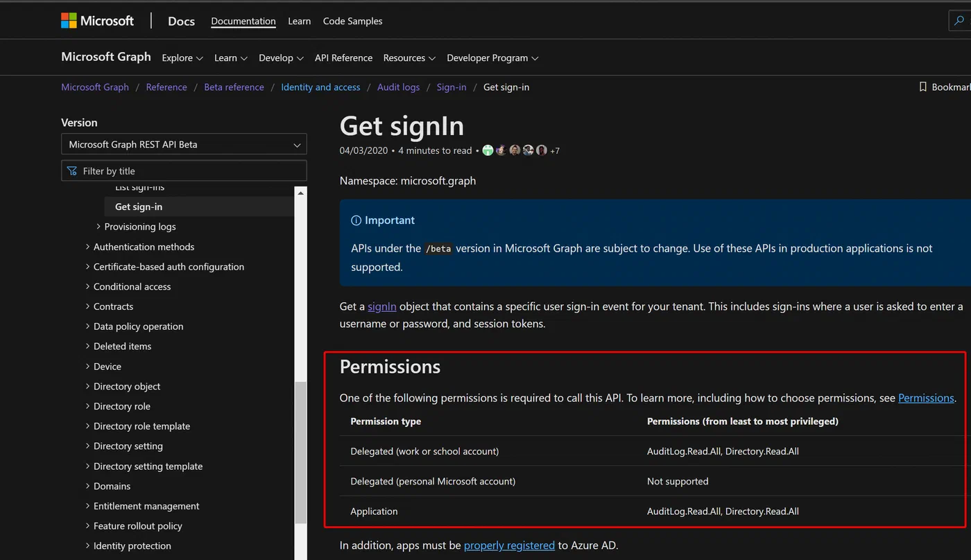Open Code Samples in the header
Image resolution: width=971 pixels, height=560 pixels.
click(352, 21)
